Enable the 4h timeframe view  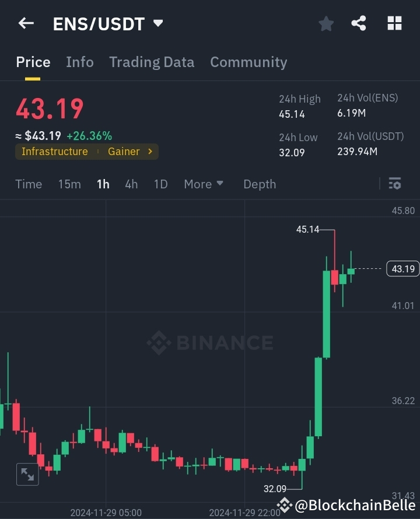tap(131, 184)
